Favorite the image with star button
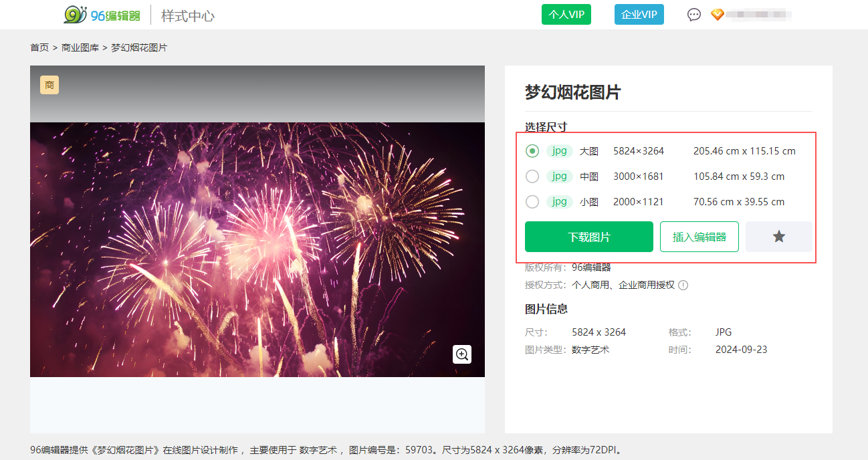The height and width of the screenshot is (460, 868). 778,237
